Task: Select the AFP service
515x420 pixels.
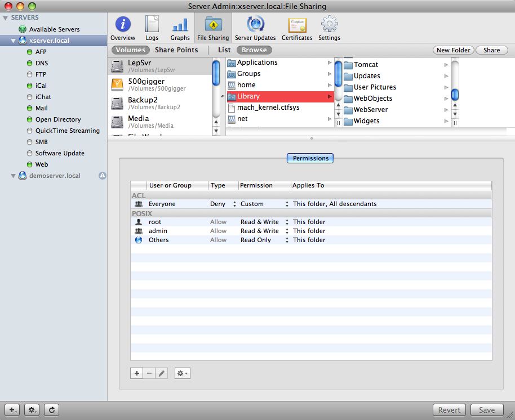Action: pyautogui.click(x=54, y=52)
